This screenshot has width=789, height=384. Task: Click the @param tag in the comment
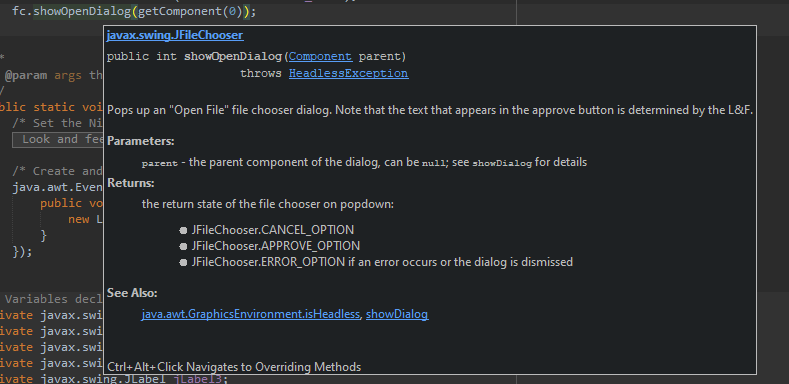coord(26,75)
